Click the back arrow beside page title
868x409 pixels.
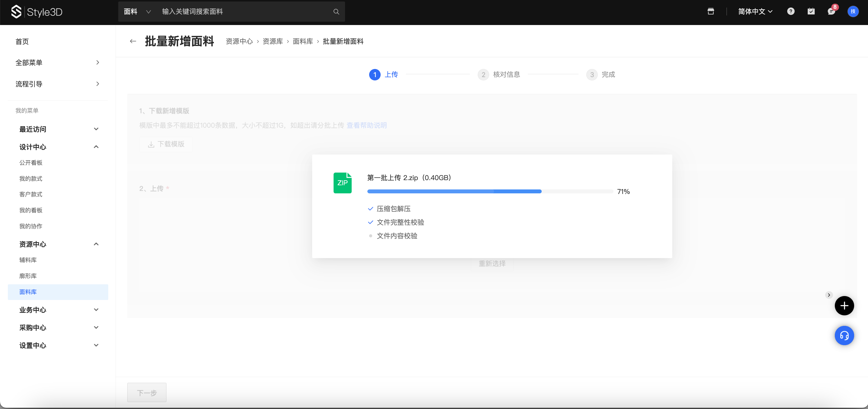133,41
